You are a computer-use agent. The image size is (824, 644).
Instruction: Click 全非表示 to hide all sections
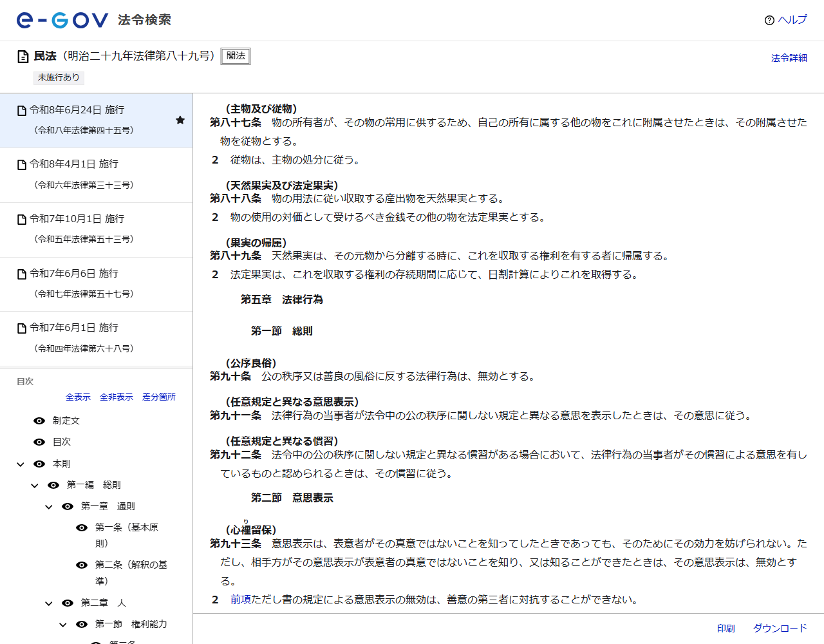click(x=117, y=397)
